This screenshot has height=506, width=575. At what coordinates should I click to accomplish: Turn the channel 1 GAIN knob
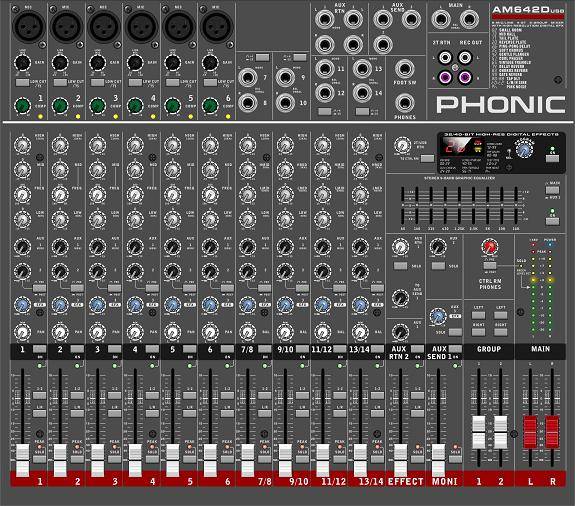pos(22,63)
